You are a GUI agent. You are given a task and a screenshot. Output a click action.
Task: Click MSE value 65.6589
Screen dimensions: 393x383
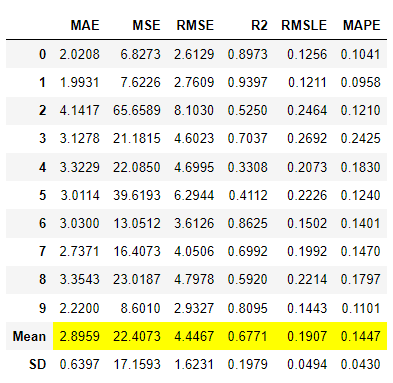pos(137,110)
